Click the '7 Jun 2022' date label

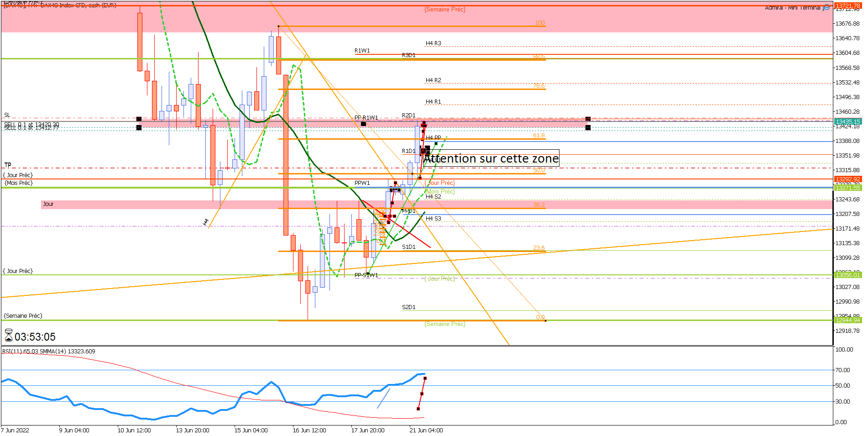(x=15, y=431)
